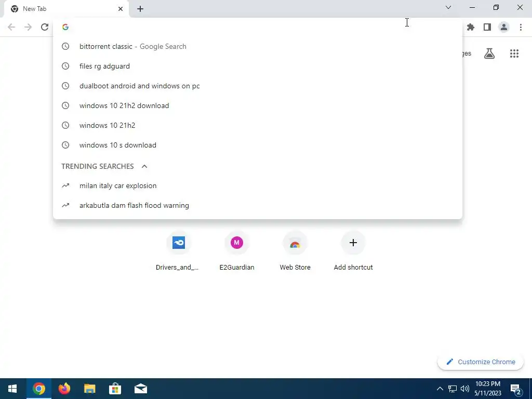Image resolution: width=532 pixels, height=399 pixels.
Task: Open network status tray icon
Action: tap(453, 389)
